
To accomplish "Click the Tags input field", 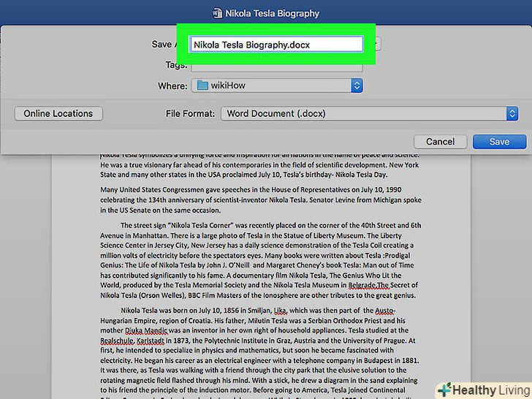I will (x=276, y=67).
